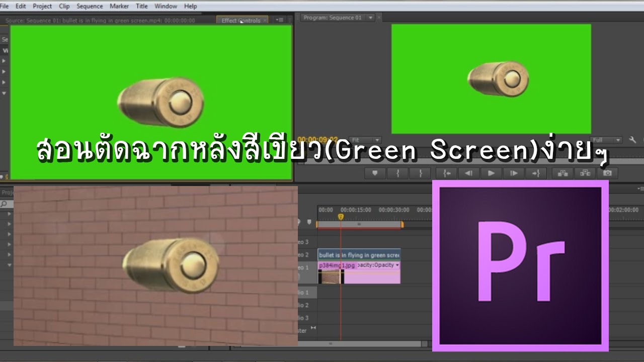Open the Project menu
The image size is (644, 362).
point(42,6)
